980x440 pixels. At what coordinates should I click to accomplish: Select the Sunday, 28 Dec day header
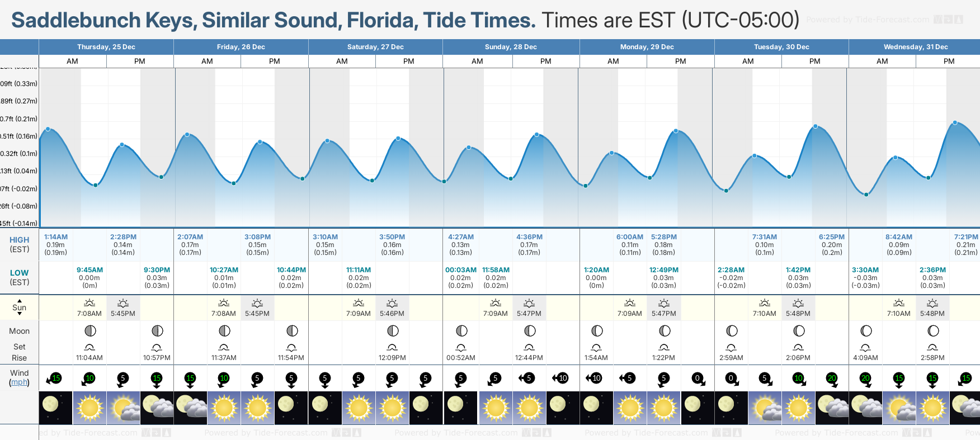(x=511, y=47)
